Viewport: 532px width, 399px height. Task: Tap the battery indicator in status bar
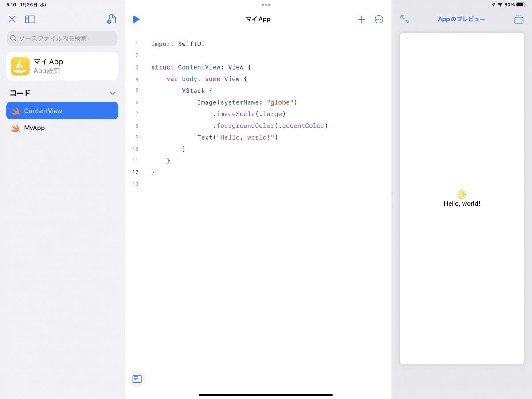(x=520, y=4)
